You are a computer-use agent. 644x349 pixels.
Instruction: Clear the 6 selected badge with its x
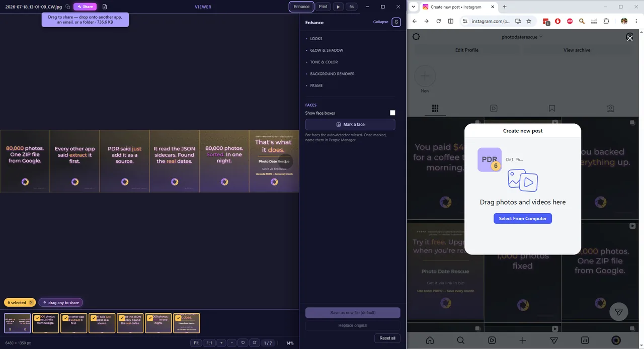(31, 303)
